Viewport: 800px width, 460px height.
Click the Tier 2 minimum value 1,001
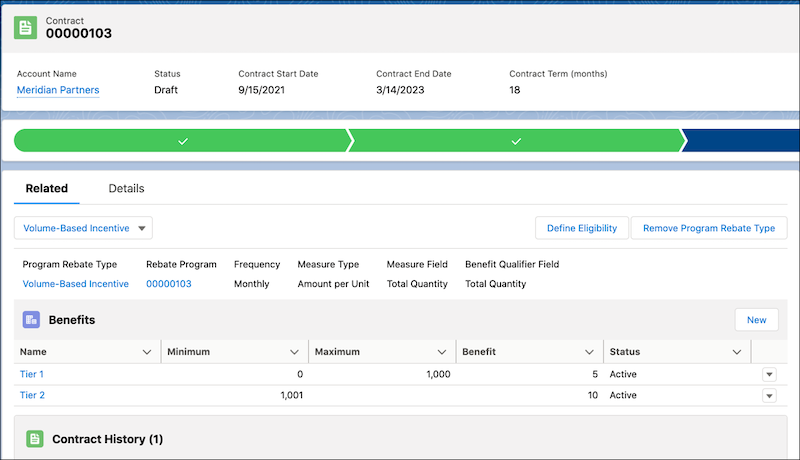(x=292, y=395)
